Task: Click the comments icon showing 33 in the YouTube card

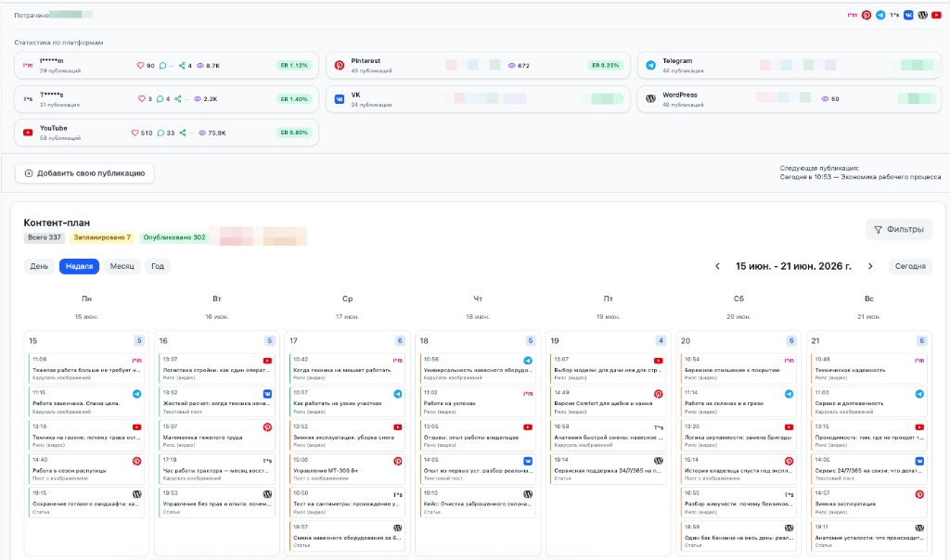Action: pos(160,133)
